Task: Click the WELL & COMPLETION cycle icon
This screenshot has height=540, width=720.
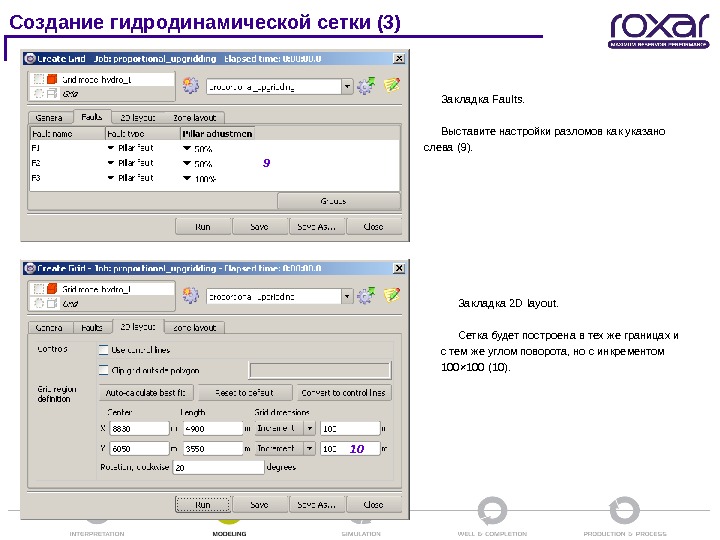Action: click(492, 511)
